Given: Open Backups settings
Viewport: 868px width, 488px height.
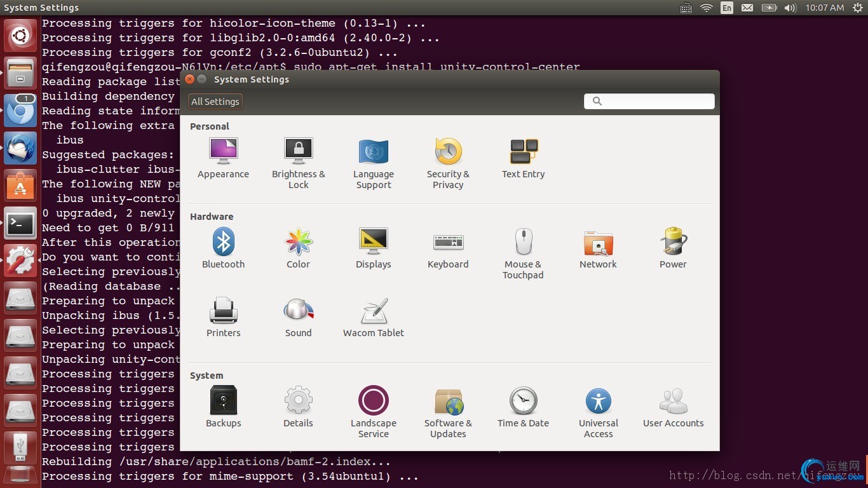Looking at the screenshot, I should tap(223, 408).
